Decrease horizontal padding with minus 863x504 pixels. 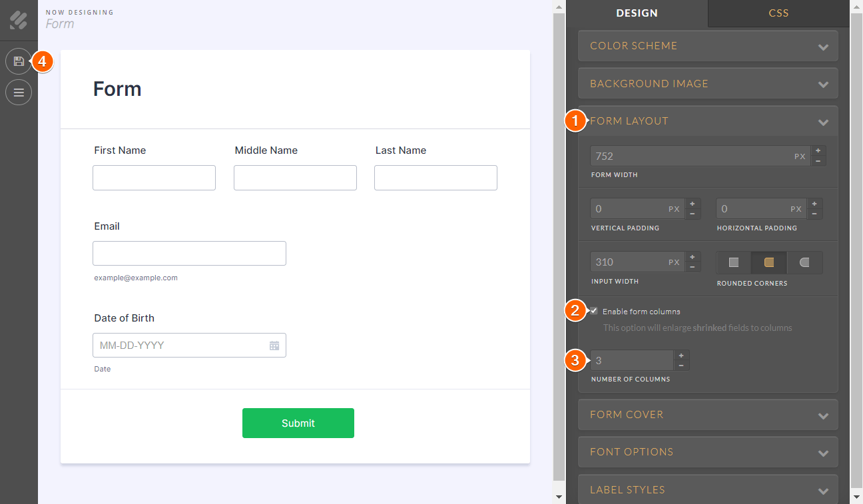tap(815, 214)
